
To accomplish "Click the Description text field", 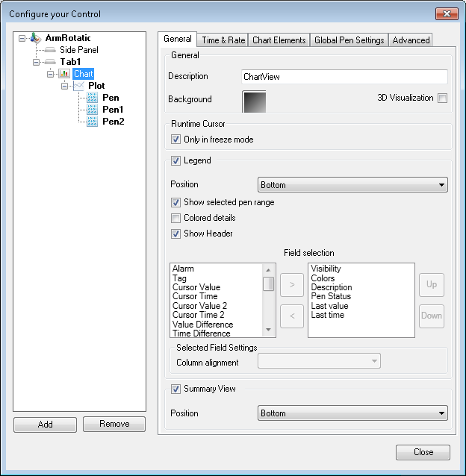I will point(344,76).
